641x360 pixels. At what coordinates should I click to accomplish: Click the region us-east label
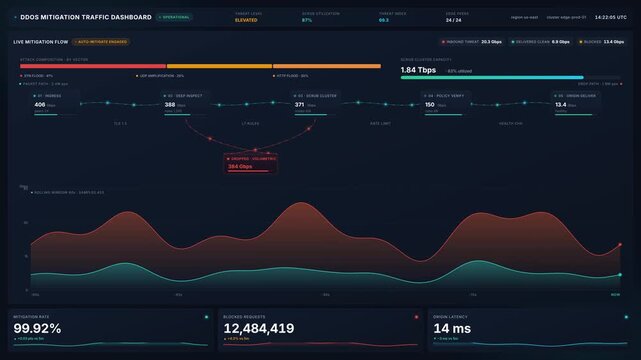click(x=524, y=18)
